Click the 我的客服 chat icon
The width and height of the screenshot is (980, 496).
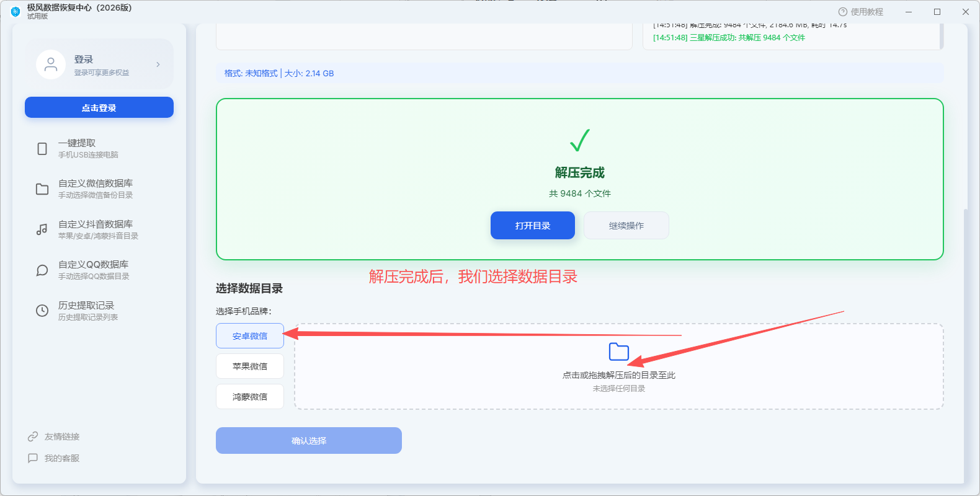pos(33,458)
